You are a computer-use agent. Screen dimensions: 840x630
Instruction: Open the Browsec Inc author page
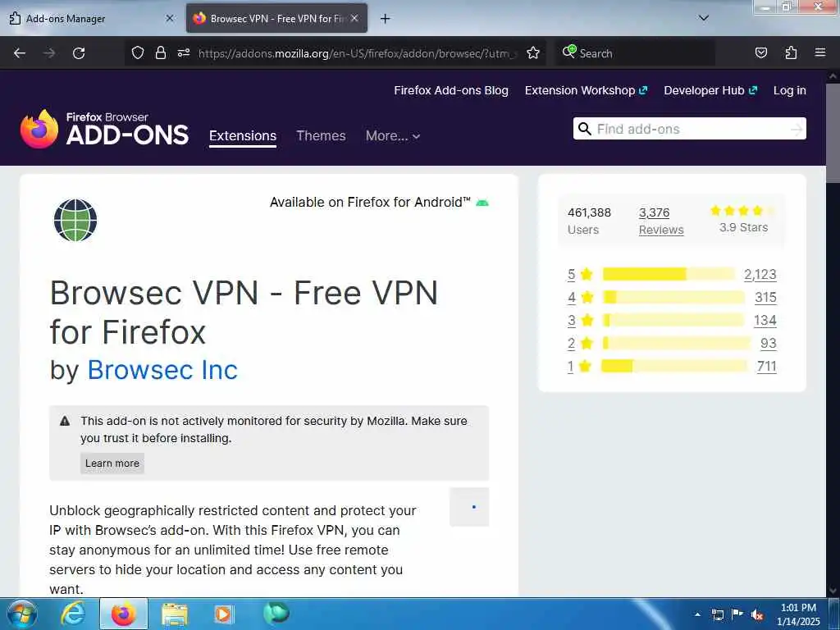pos(162,370)
